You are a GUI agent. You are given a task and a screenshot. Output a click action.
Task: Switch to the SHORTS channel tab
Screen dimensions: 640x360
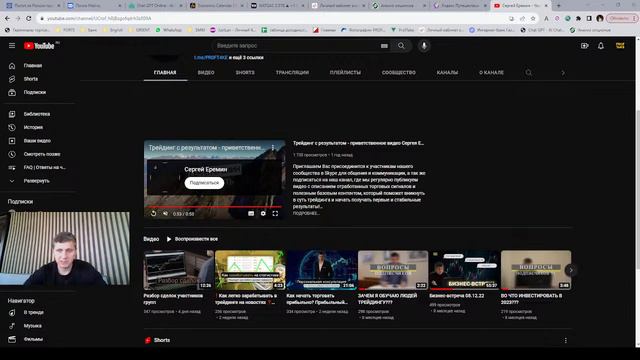click(x=245, y=73)
